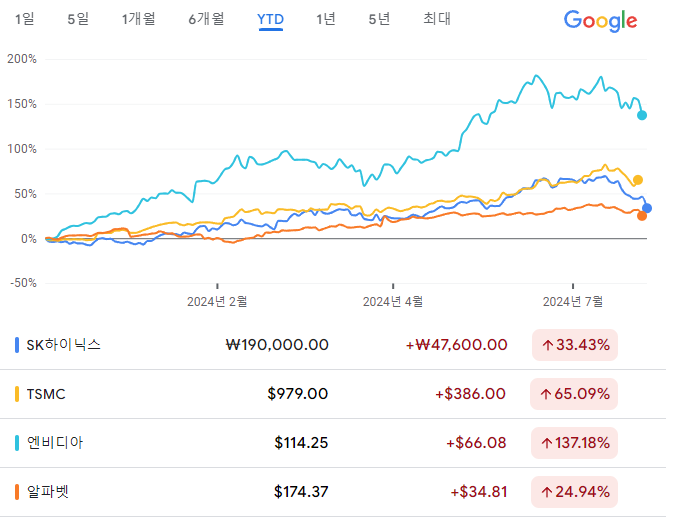Click the +$66.08 change value

pos(476,442)
